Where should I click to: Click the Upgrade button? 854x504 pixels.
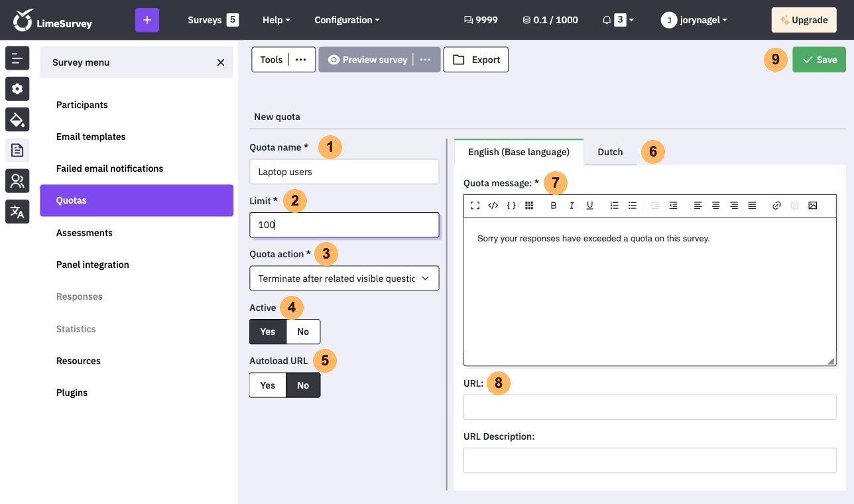point(804,20)
